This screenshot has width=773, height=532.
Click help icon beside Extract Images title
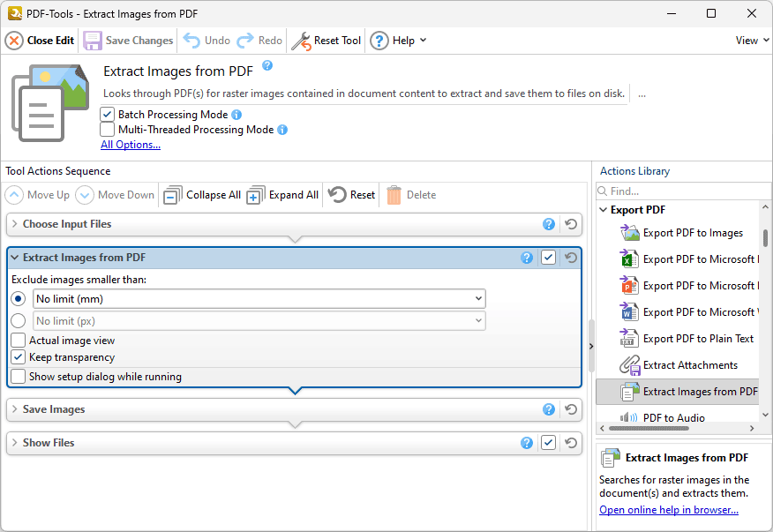267,65
